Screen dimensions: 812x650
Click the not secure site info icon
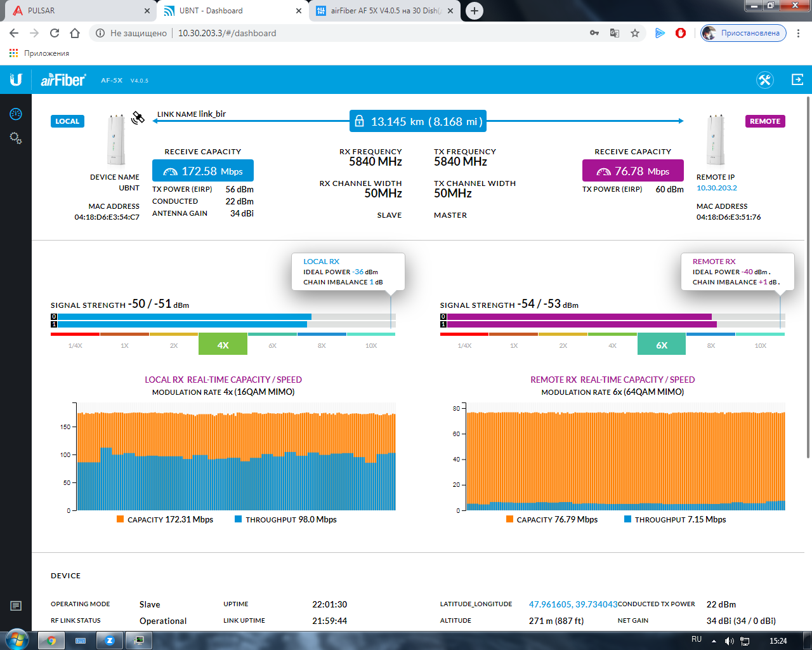(100, 33)
